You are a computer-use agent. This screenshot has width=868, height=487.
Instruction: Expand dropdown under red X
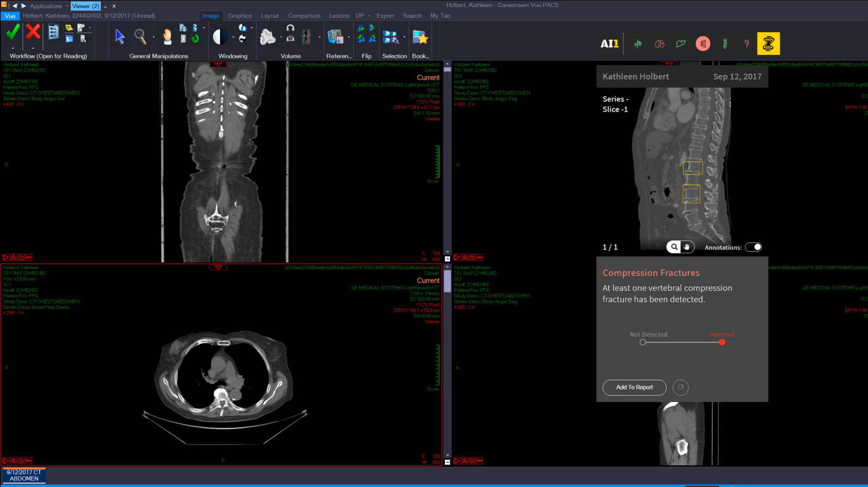(x=33, y=48)
